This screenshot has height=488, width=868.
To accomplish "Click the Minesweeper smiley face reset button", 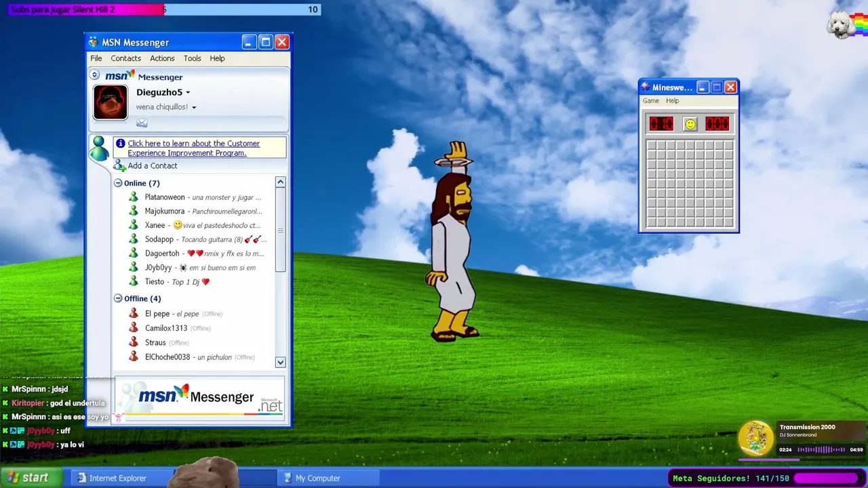I will tap(690, 124).
